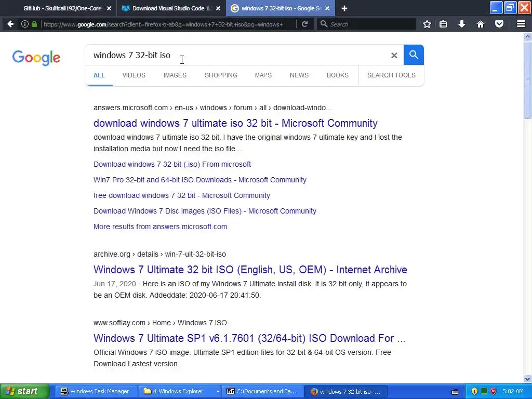Clear the Google search box with X
This screenshot has height=399, width=532.
pyautogui.click(x=394, y=55)
